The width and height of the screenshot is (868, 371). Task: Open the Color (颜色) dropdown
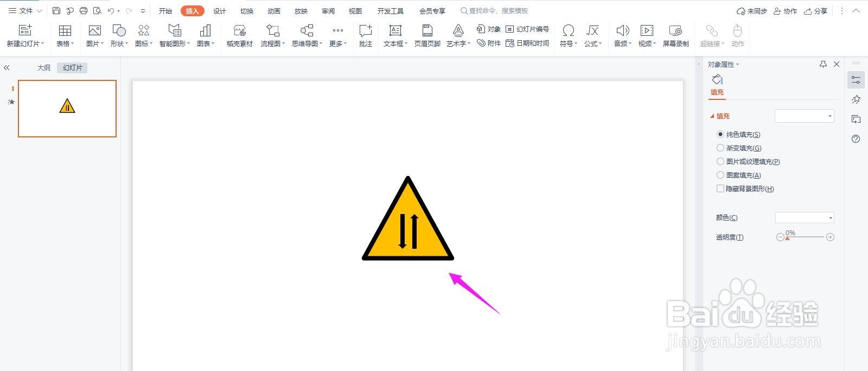click(805, 217)
